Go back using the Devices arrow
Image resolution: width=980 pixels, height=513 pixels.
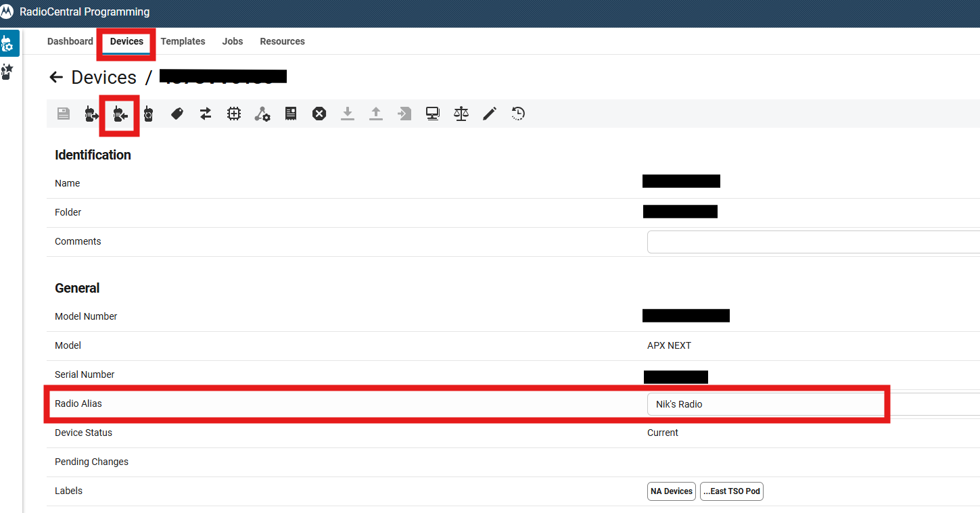57,77
